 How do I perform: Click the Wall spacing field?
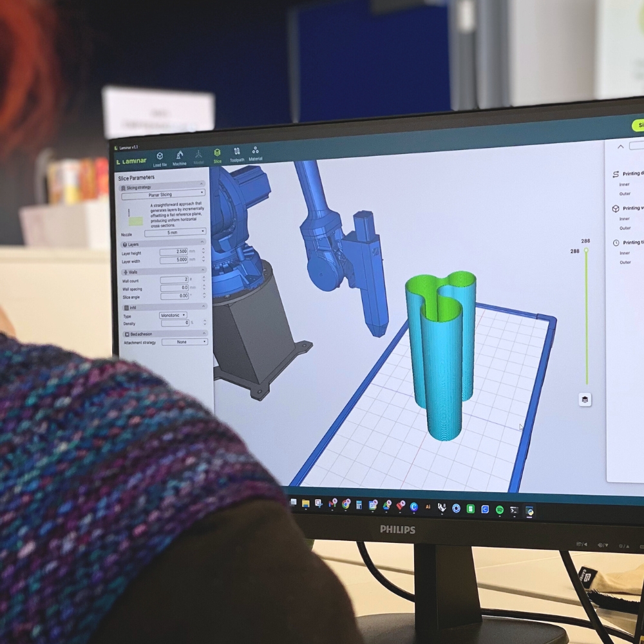(x=174, y=287)
